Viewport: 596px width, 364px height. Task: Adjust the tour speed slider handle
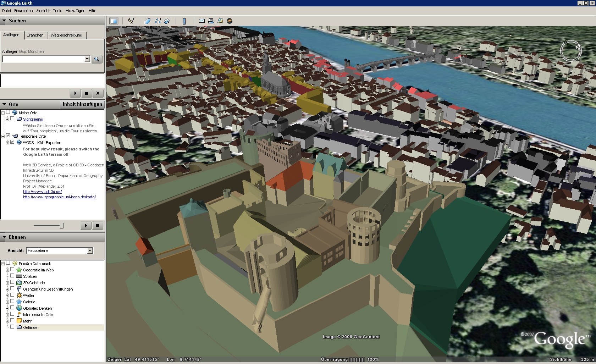(61, 226)
